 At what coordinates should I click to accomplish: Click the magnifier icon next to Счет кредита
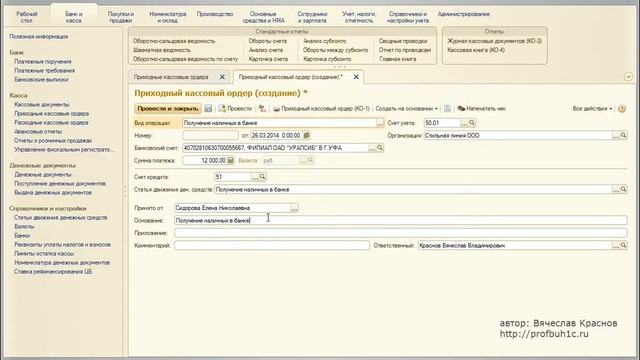click(x=262, y=177)
